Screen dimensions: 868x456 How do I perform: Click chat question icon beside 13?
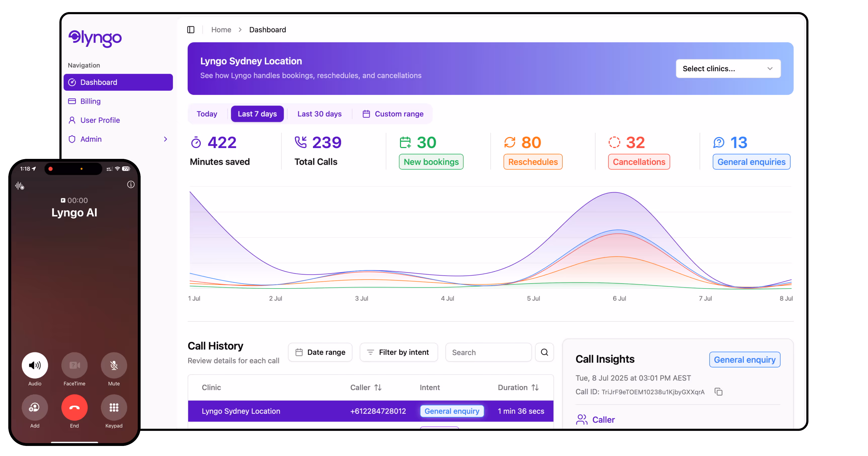(x=719, y=142)
